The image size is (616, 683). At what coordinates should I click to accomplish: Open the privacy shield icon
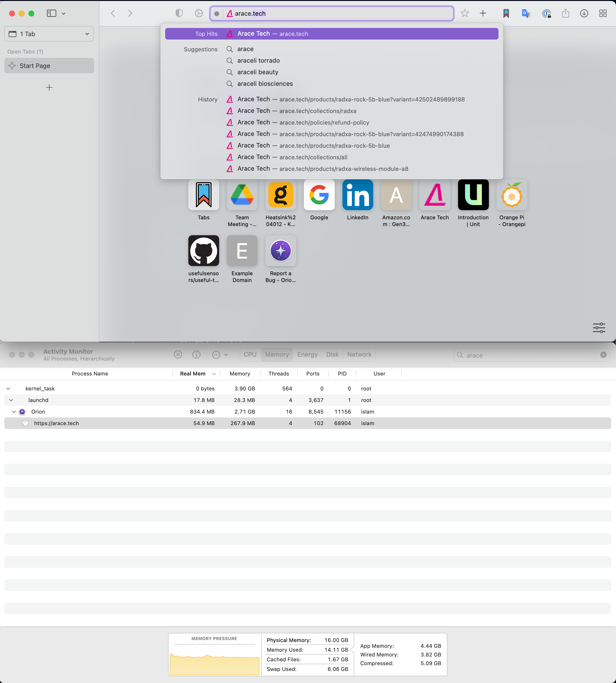click(179, 13)
